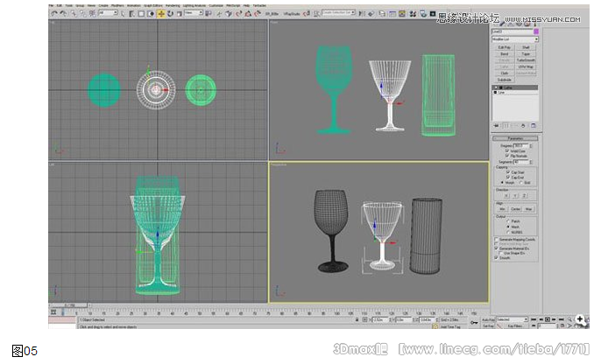Click the Pin Stack icon below modifier stack
615x364 pixels.
pyautogui.click(x=496, y=126)
